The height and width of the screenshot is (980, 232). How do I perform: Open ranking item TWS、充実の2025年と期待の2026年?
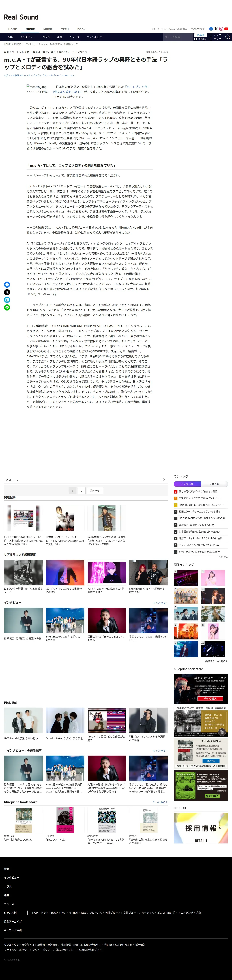(x=199, y=552)
